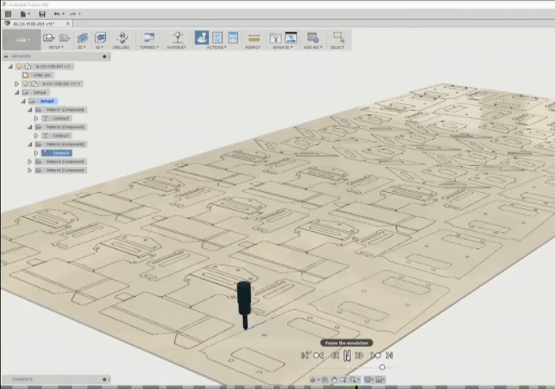
Task: Collapse the Pattern2 [Component] node
Action: click(30, 127)
